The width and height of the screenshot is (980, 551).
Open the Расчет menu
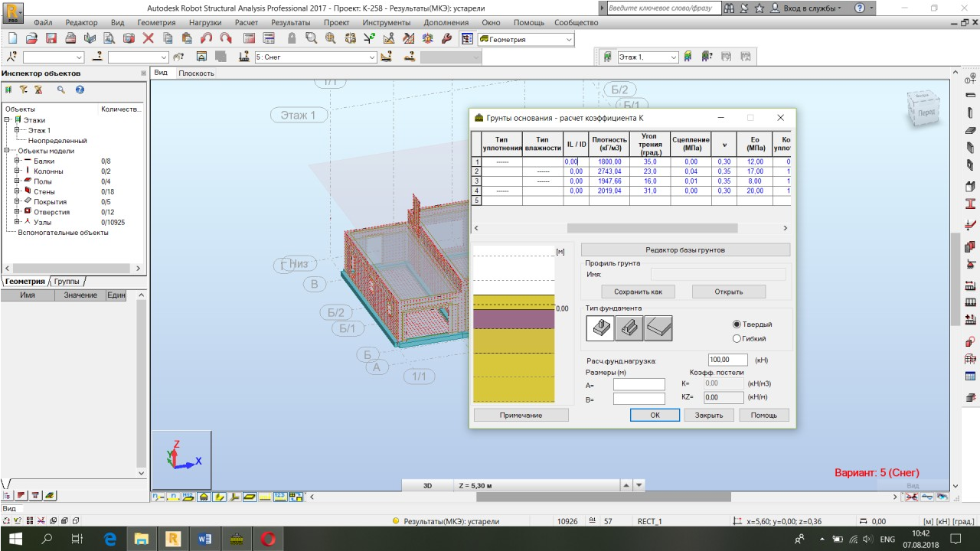(246, 23)
